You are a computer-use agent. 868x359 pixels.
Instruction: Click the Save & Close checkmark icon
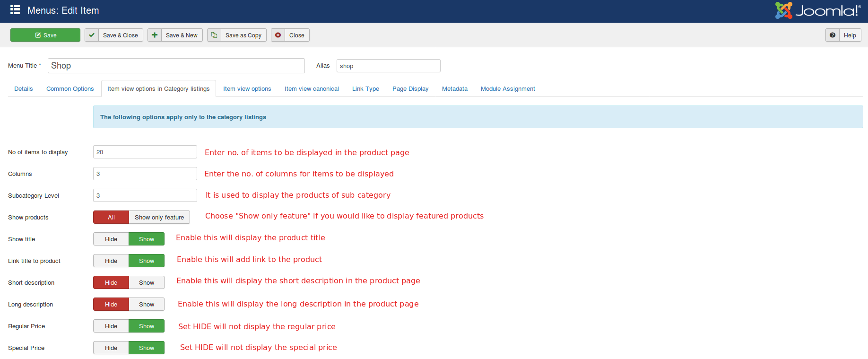click(x=92, y=35)
